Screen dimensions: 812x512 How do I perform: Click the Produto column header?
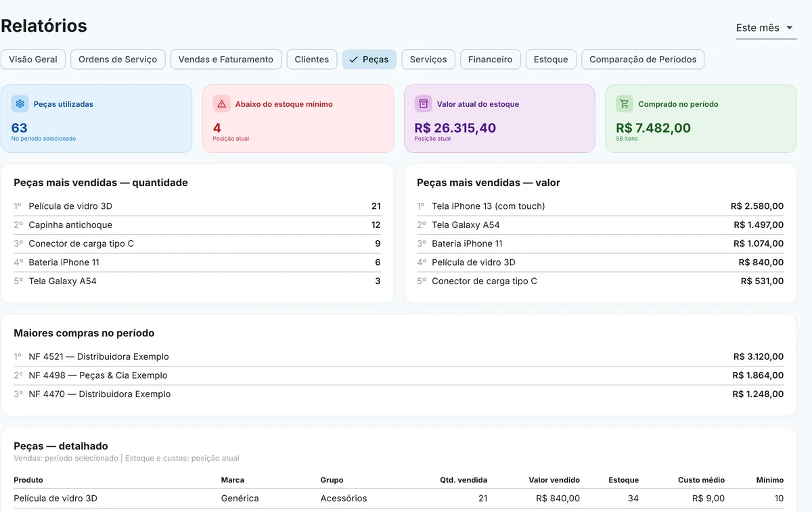coord(28,480)
